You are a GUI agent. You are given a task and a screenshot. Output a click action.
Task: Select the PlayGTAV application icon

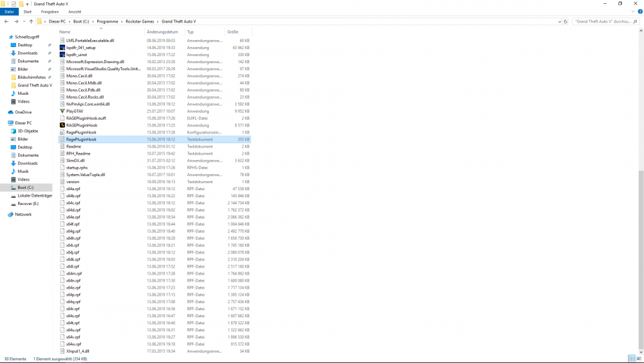point(62,111)
